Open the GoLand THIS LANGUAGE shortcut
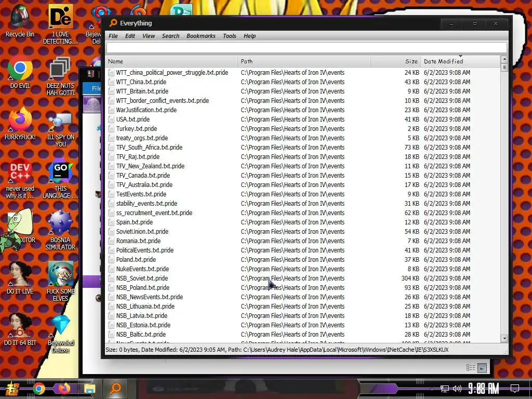The height and width of the screenshot is (399, 532). pos(60,179)
